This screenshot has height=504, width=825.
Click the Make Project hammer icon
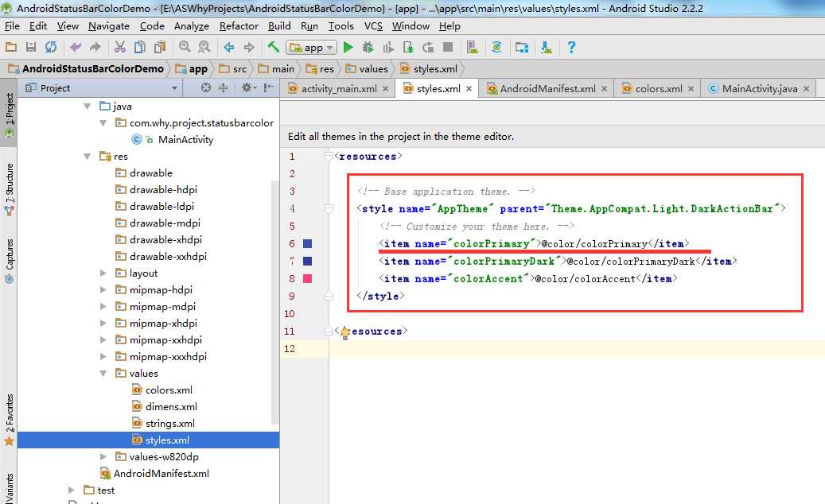(274, 48)
